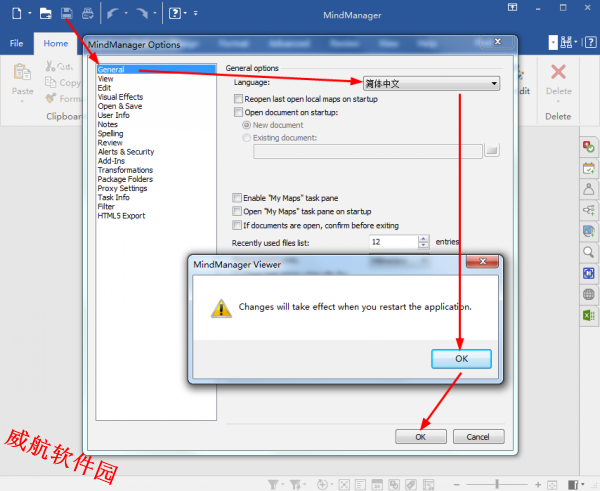
Task: Open the globe browser side panel icon
Action: click(589, 294)
